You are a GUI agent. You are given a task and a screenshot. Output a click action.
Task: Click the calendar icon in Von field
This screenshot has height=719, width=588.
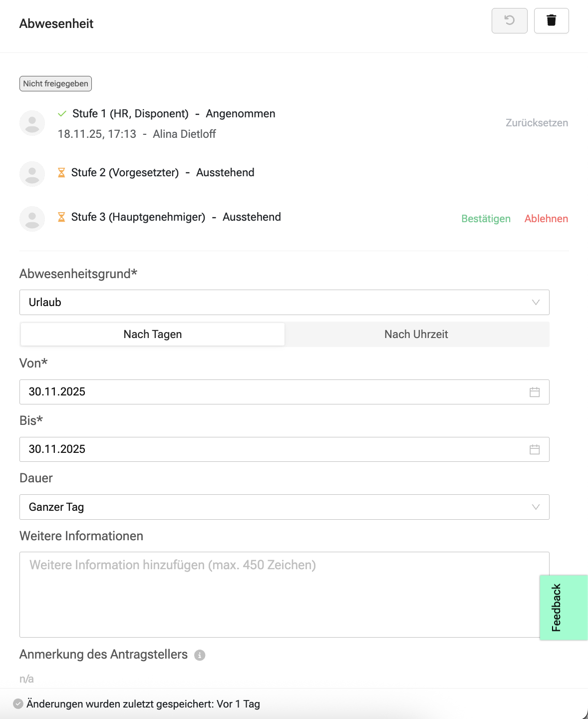pos(535,392)
